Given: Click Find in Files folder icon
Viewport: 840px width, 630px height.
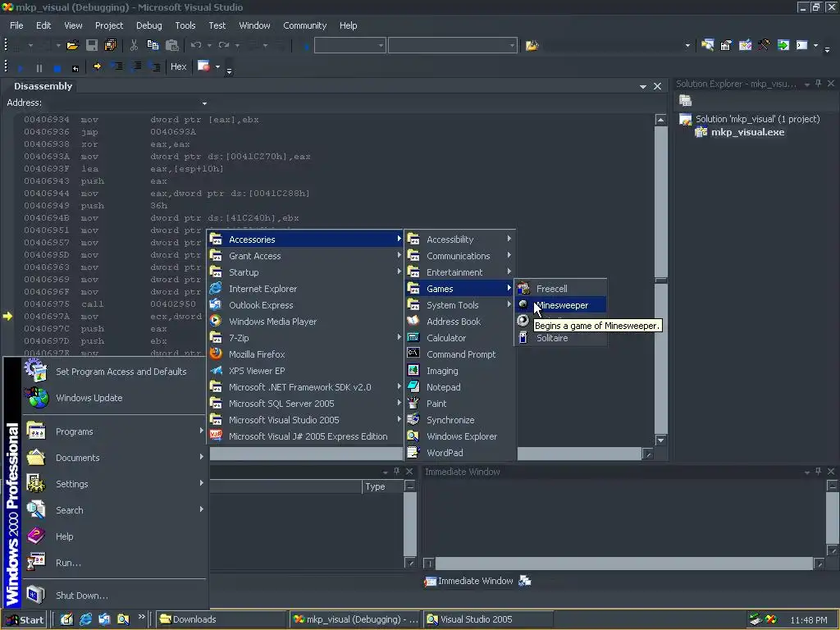Looking at the screenshot, I should pyautogui.click(x=532, y=46).
